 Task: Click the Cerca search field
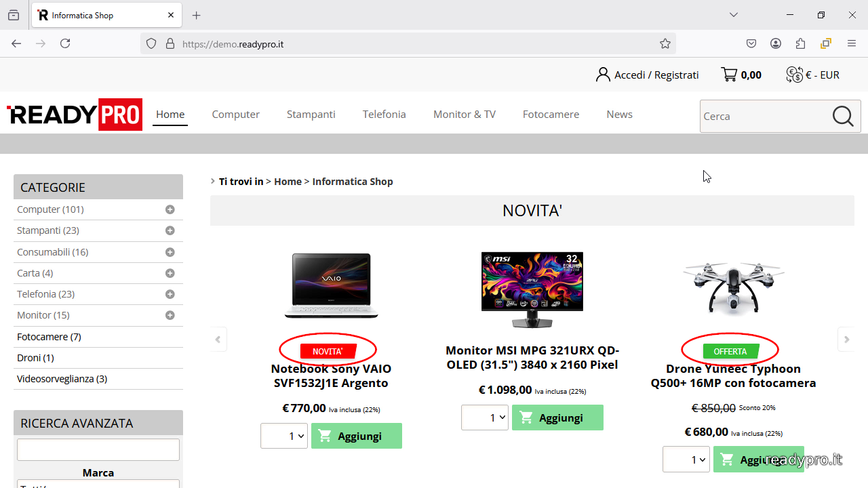tap(763, 117)
